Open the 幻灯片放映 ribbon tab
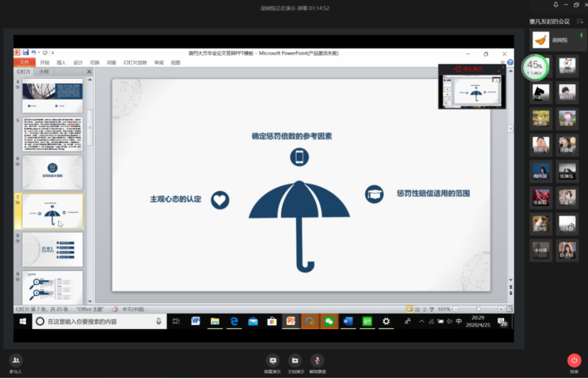The height and width of the screenshot is (379, 588). coord(135,63)
